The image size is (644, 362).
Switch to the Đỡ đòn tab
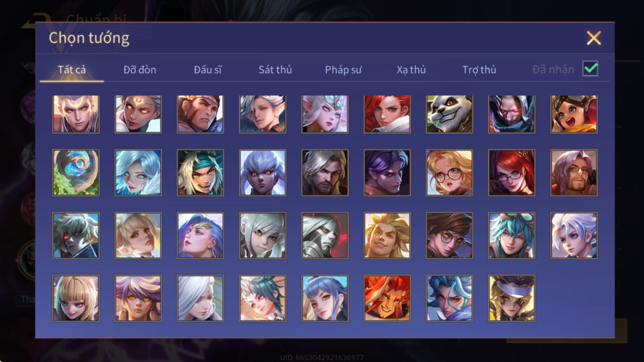pyautogui.click(x=140, y=70)
